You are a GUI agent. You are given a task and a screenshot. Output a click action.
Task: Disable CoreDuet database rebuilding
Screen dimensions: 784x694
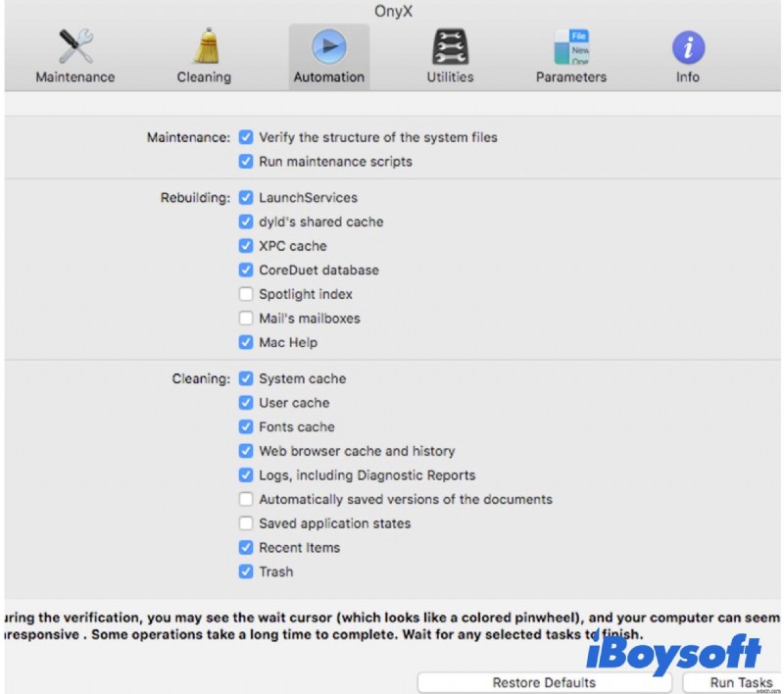coord(246,270)
